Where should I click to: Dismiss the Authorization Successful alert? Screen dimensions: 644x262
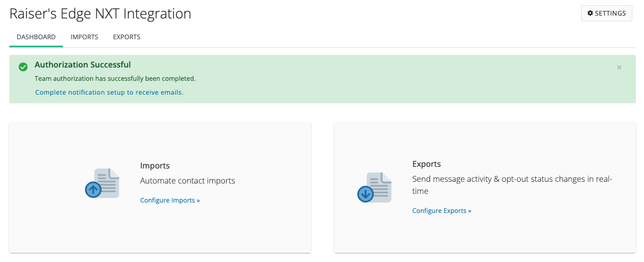(x=619, y=68)
